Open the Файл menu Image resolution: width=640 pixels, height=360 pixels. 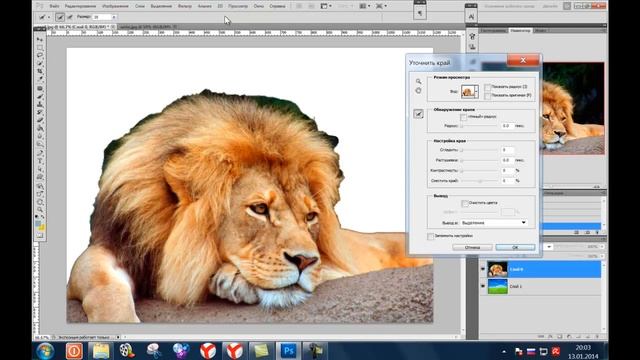pos(54,6)
